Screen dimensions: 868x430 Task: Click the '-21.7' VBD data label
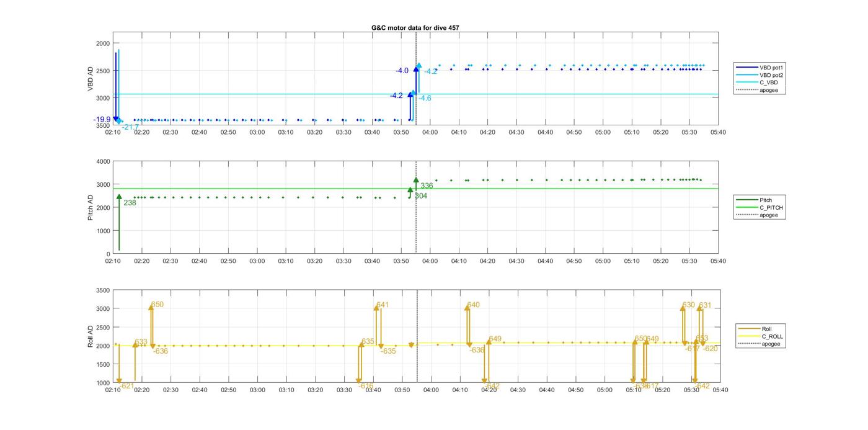pos(130,127)
